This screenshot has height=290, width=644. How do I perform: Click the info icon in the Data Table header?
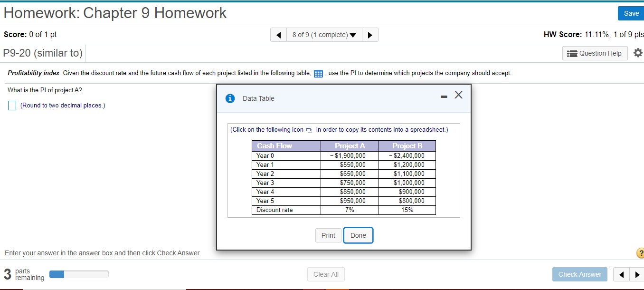[x=231, y=98]
